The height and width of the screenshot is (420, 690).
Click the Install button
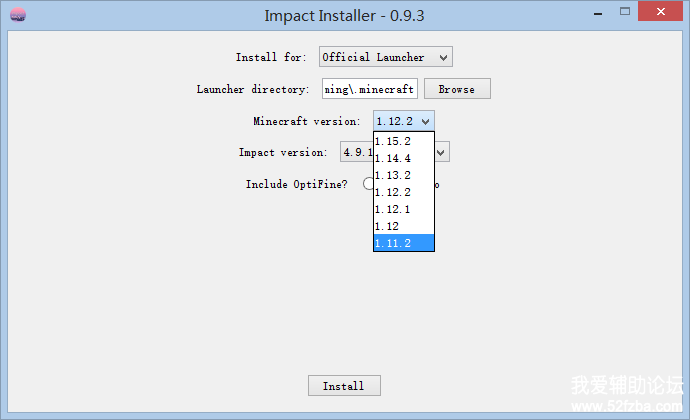click(x=344, y=386)
